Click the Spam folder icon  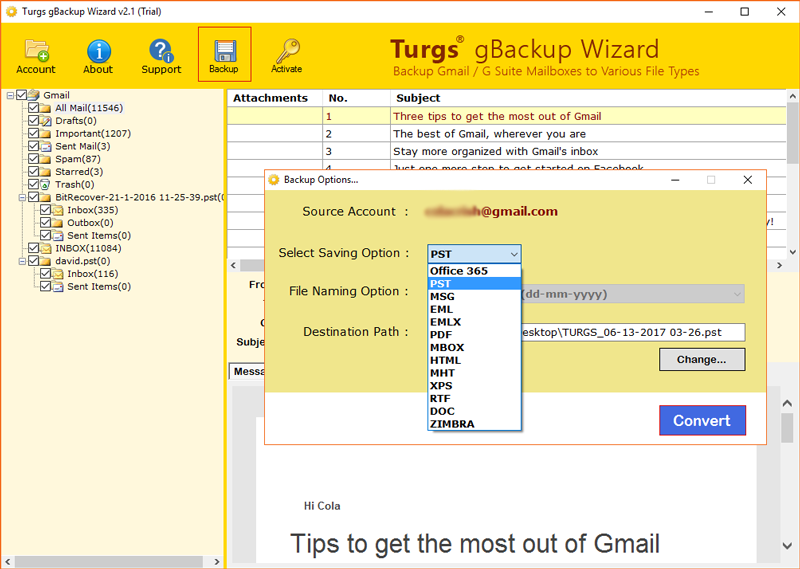tap(45, 159)
